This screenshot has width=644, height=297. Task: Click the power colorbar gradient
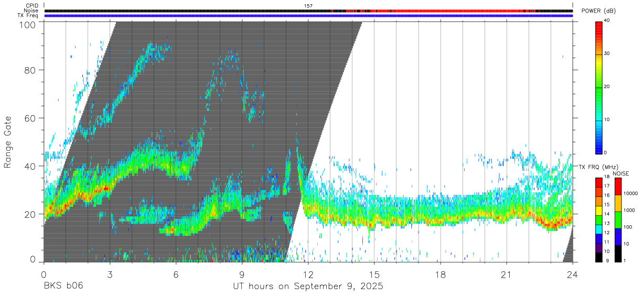[599, 87]
